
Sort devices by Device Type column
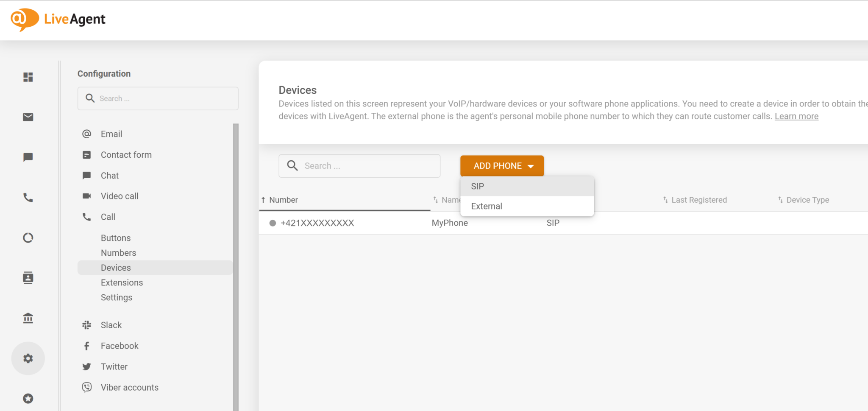pyautogui.click(x=807, y=200)
